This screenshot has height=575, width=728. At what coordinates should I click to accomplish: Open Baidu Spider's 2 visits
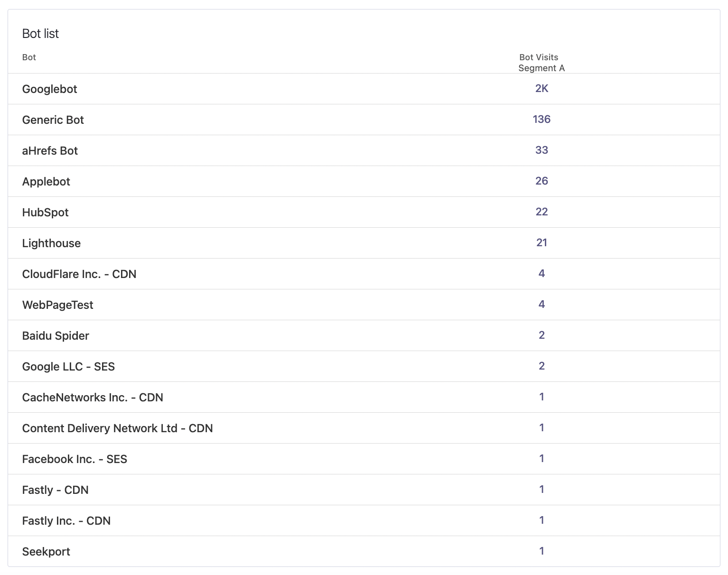541,335
